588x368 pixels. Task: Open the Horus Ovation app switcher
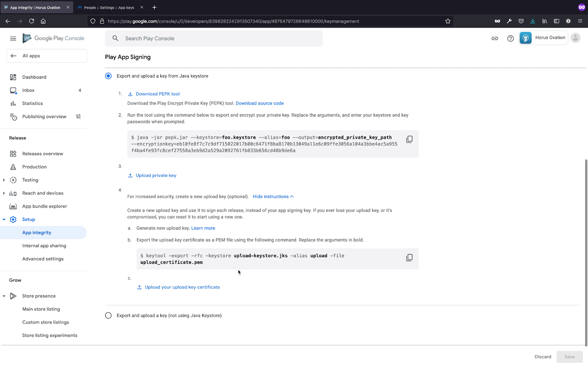[x=543, y=38]
